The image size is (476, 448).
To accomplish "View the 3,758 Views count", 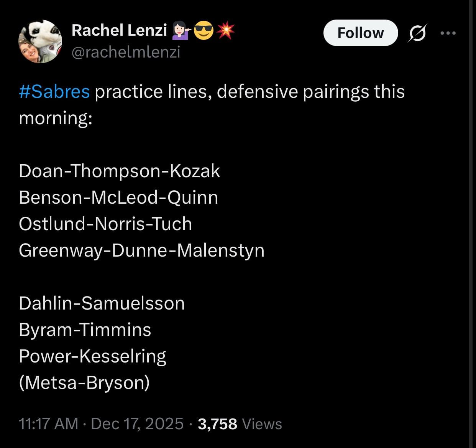I will (x=240, y=424).
